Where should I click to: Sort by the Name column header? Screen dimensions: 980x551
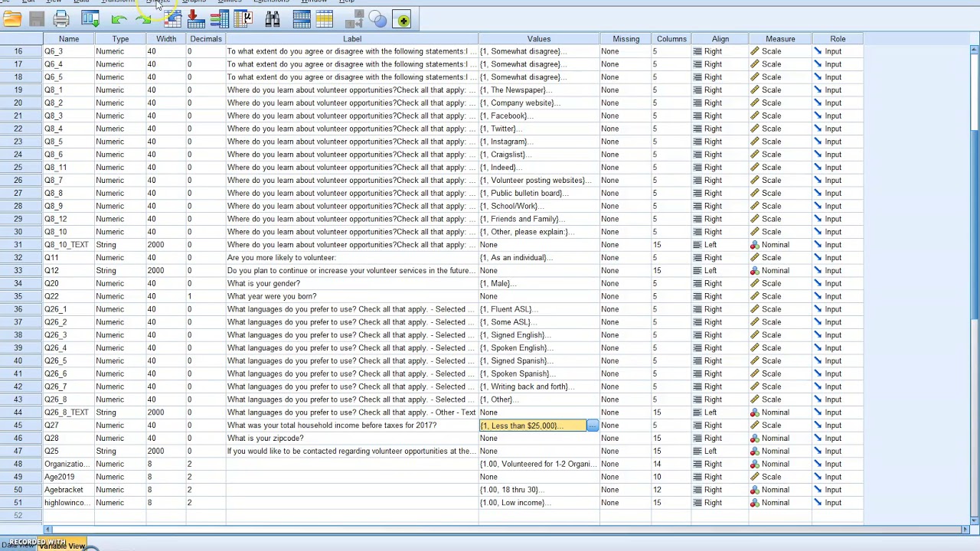tap(68, 38)
